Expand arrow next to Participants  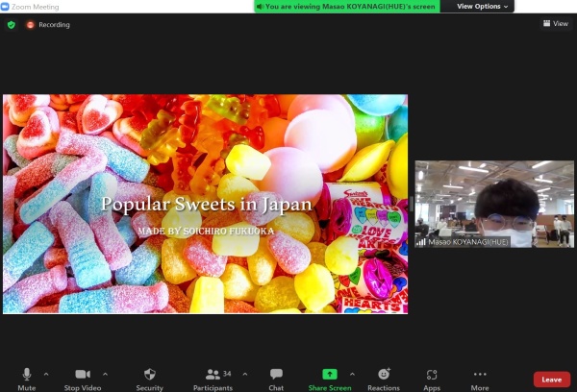coord(245,374)
